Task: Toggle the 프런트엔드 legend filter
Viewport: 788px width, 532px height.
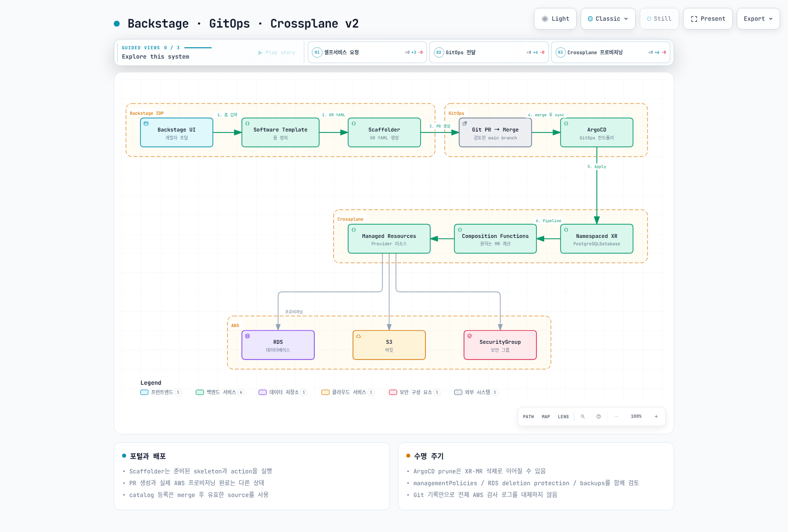Action: (161, 393)
